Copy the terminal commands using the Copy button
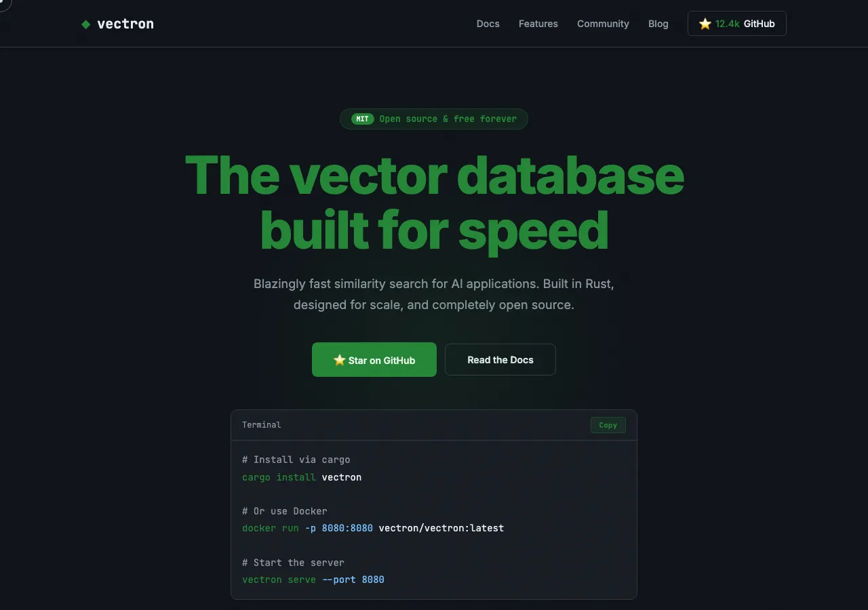Image resolution: width=868 pixels, height=610 pixels. pos(608,425)
